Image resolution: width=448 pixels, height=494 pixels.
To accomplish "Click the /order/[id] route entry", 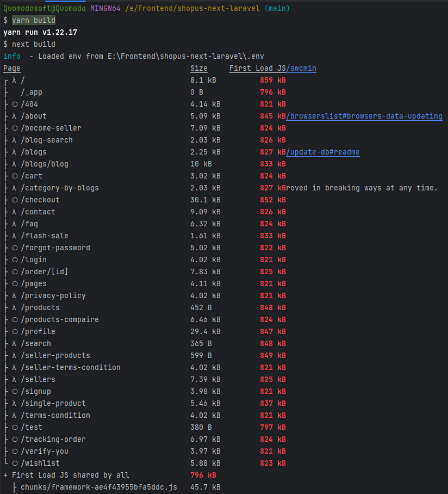I will [45, 271].
